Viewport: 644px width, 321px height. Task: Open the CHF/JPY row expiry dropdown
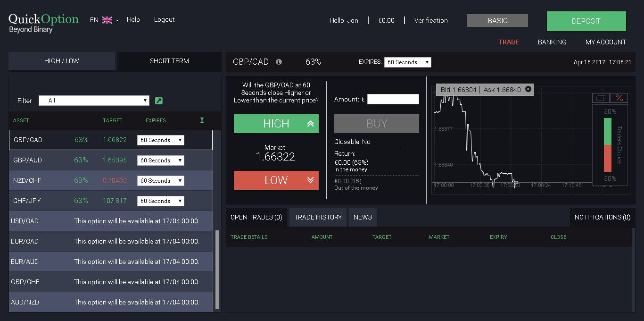click(x=160, y=201)
